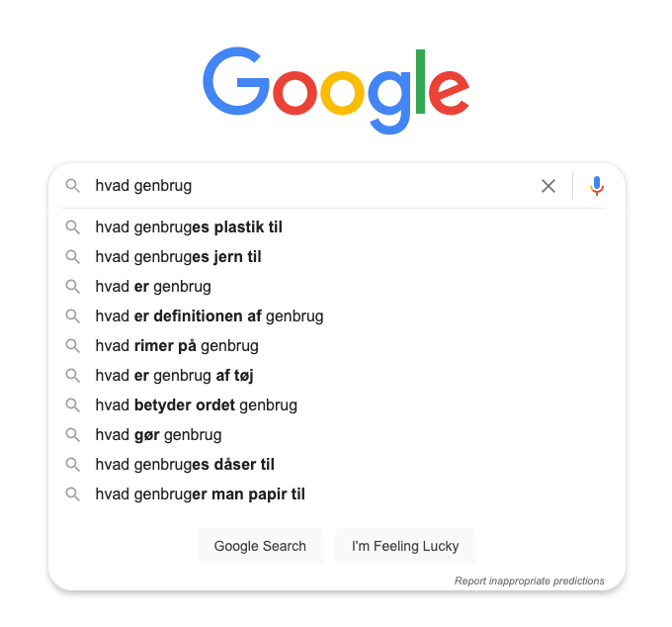Viewport: 672px width, 627px height.
Task: Pick the "hvad genbruges plastik til" suggestion
Action: tap(189, 227)
